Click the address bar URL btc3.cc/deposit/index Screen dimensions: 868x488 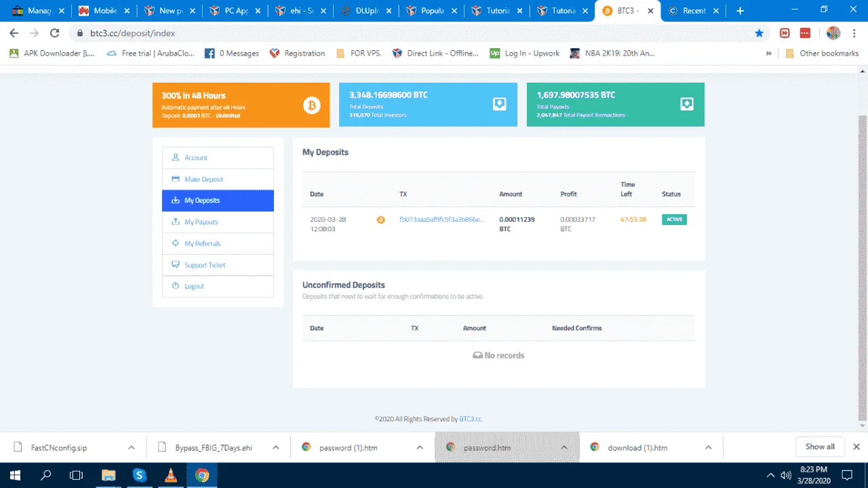pos(133,33)
